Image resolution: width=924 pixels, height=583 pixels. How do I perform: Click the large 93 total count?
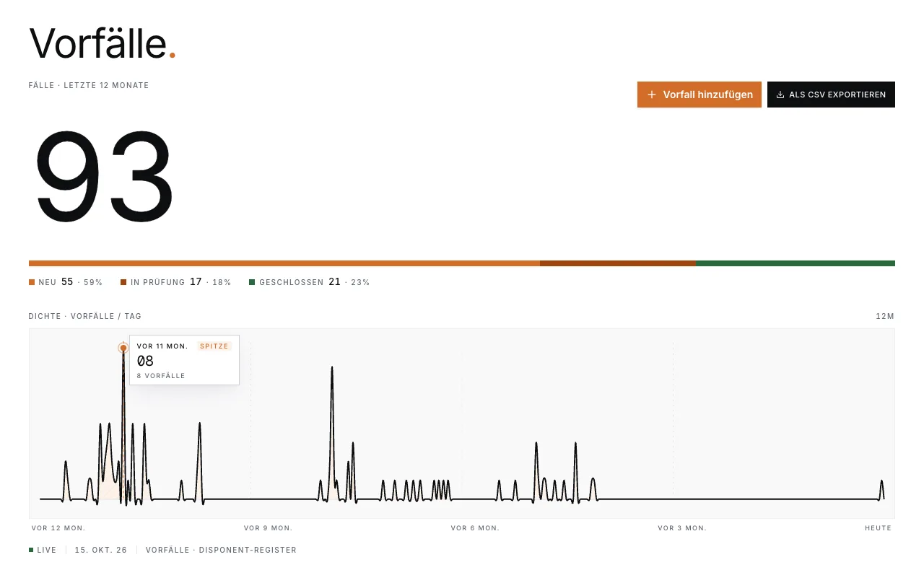(x=105, y=177)
